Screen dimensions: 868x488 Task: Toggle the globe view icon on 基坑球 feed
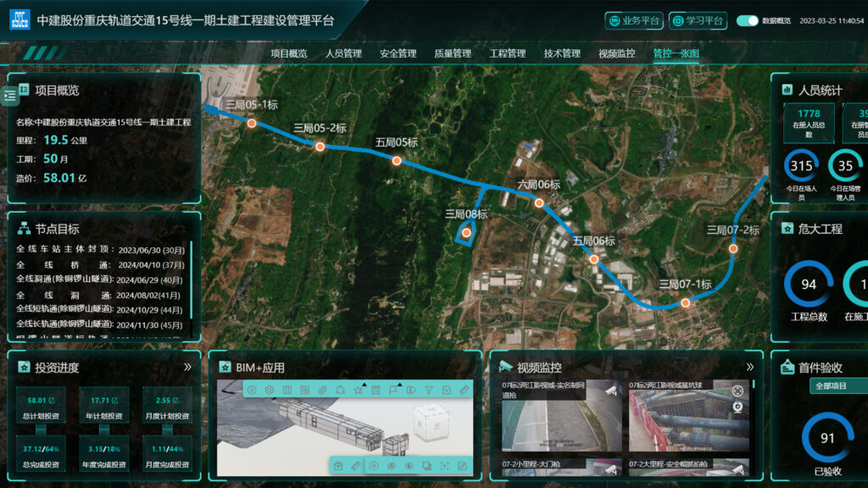[x=737, y=407]
